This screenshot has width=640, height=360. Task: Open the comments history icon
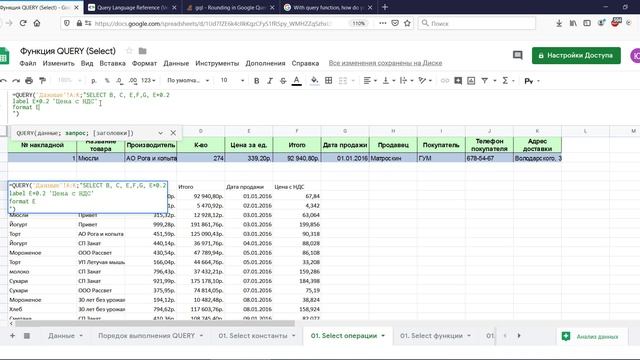click(518, 55)
